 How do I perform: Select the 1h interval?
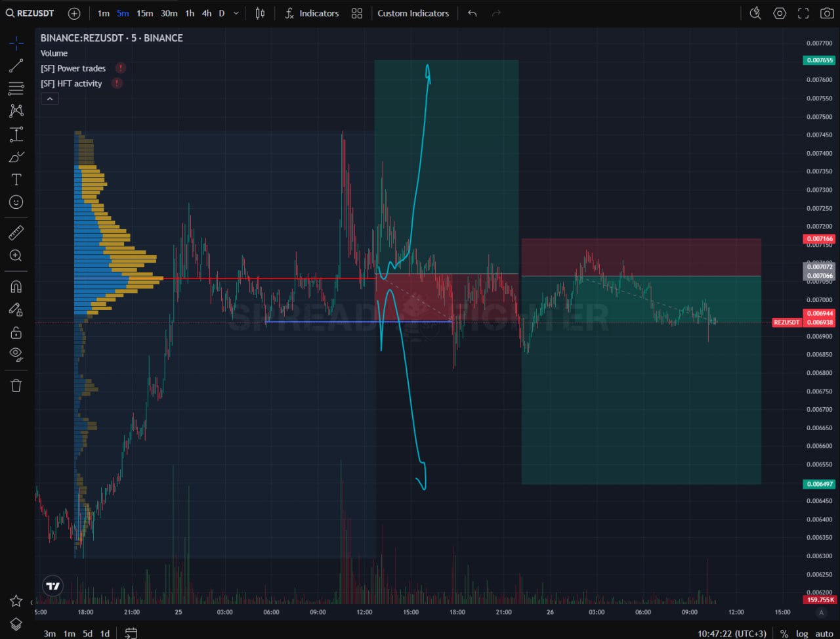[x=190, y=12]
